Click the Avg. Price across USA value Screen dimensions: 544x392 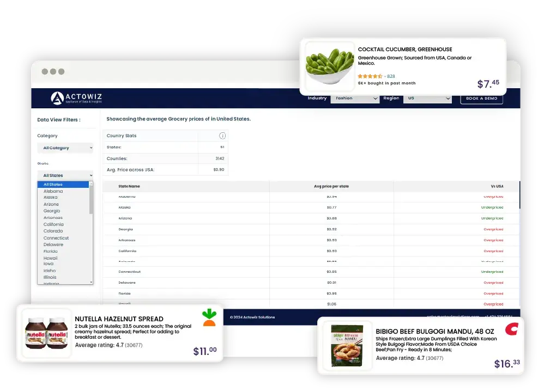[x=219, y=170]
